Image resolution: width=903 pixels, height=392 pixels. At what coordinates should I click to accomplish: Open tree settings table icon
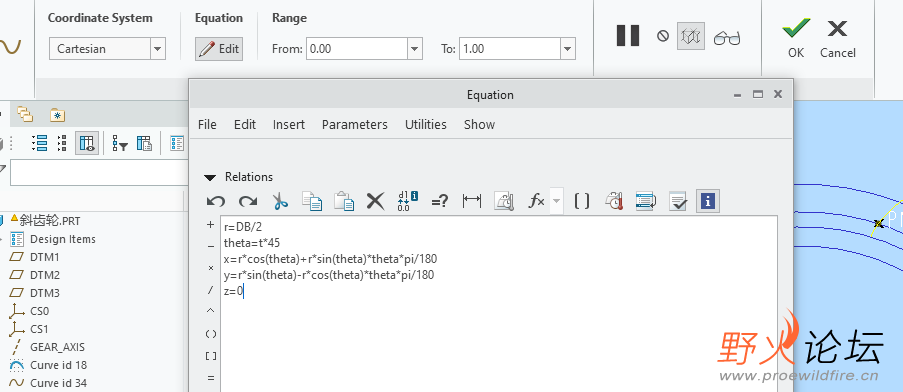click(x=144, y=143)
